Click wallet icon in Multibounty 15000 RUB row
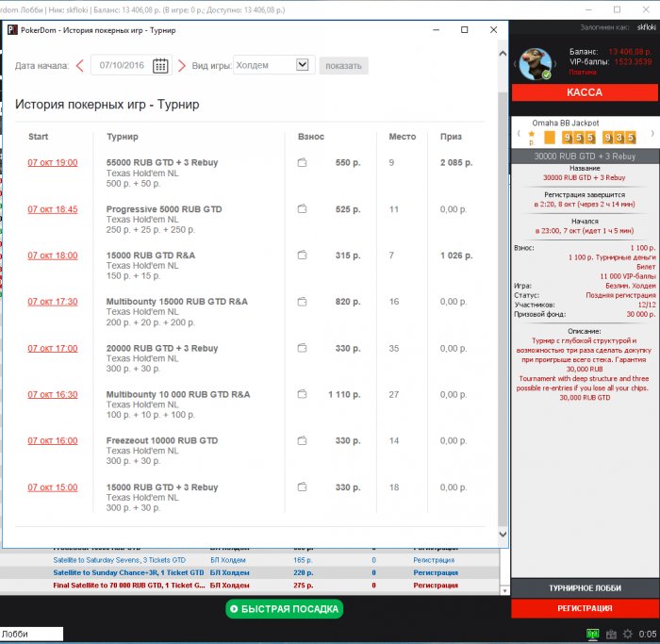660x644 pixels. pos(302,302)
